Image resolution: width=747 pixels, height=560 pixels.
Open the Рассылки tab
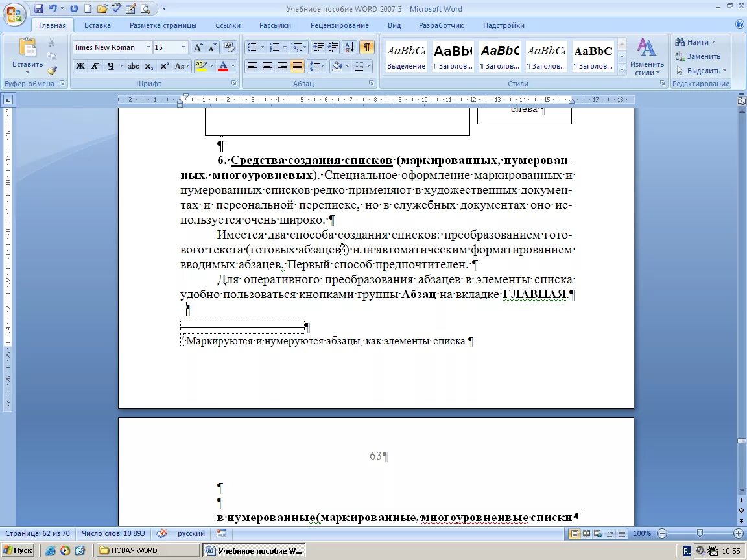pyautogui.click(x=275, y=25)
